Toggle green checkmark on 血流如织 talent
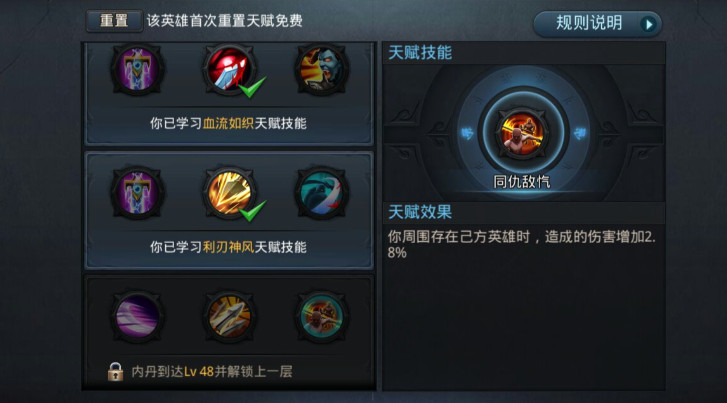Screen dimensions: 727x403 tap(252, 87)
